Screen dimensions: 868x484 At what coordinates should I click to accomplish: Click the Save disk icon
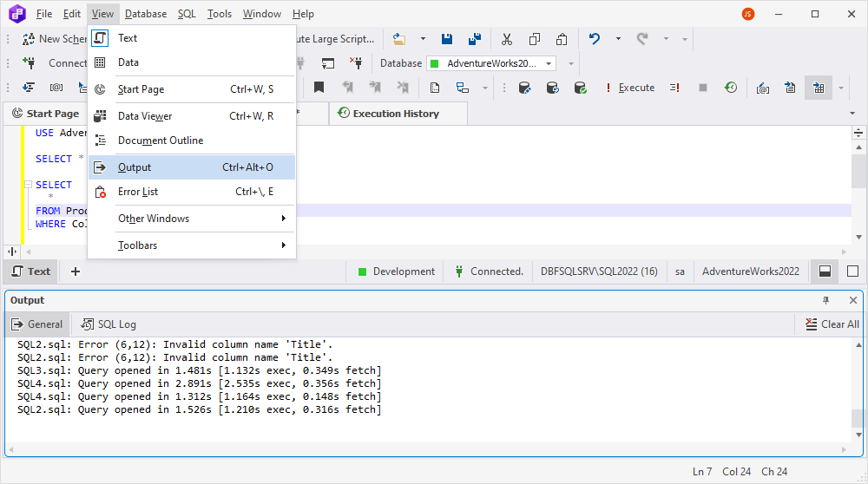(x=447, y=39)
